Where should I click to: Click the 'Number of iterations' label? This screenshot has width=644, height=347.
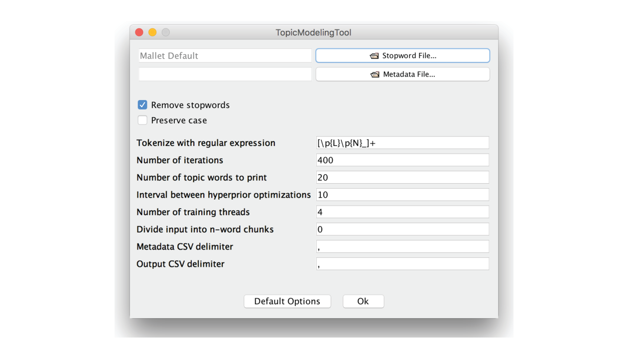(180, 160)
